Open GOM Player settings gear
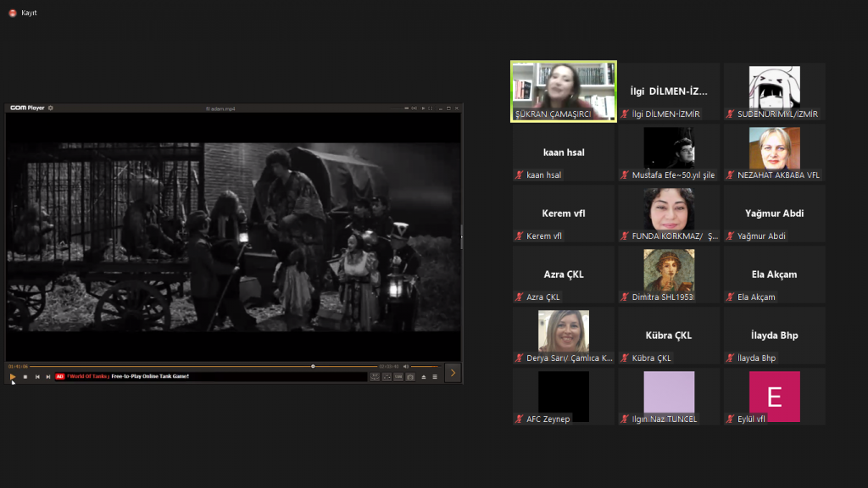Screen dimensions: 868x488 pos(51,108)
